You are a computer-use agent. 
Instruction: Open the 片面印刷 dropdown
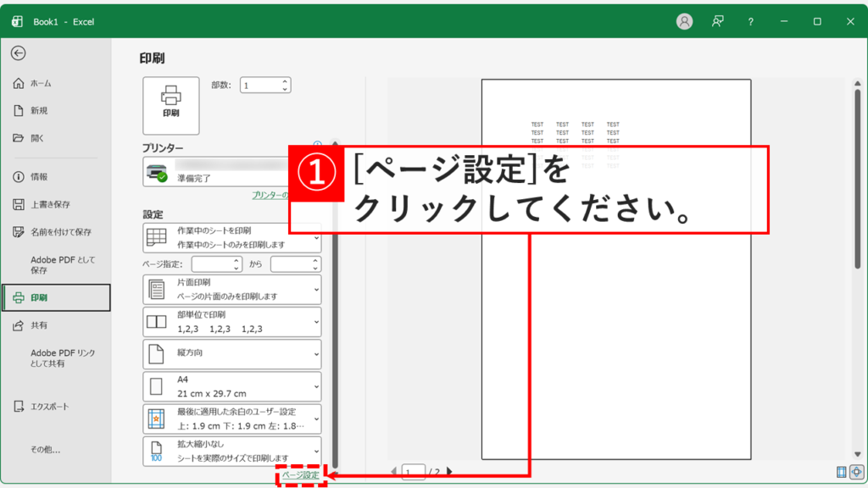click(x=232, y=290)
